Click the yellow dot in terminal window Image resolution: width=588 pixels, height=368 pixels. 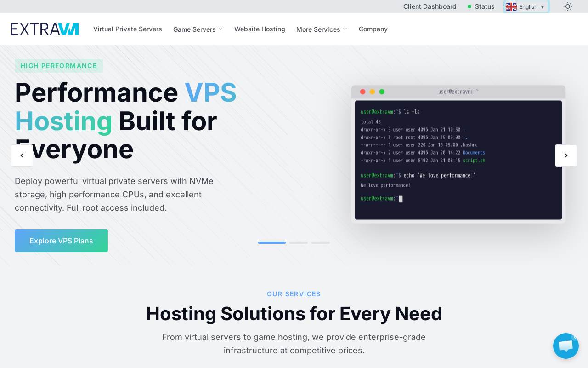coord(372,92)
